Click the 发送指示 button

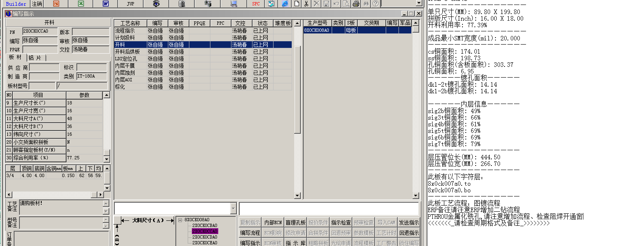409,222
